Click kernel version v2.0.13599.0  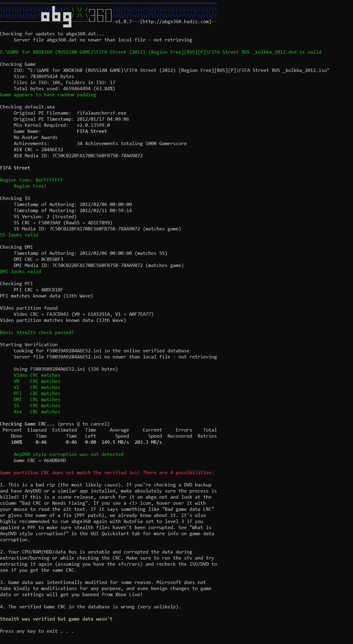click(93, 125)
